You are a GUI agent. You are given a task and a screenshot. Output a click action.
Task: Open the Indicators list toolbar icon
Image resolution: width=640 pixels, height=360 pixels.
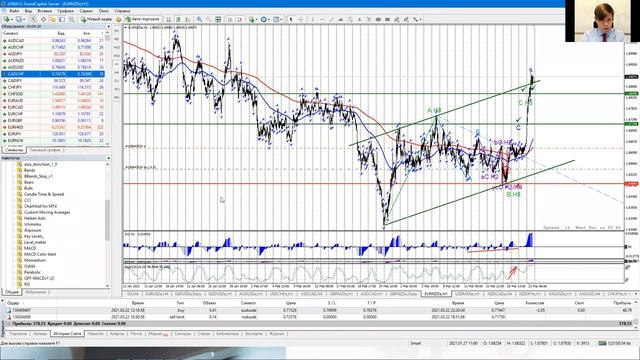(x=251, y=19)
